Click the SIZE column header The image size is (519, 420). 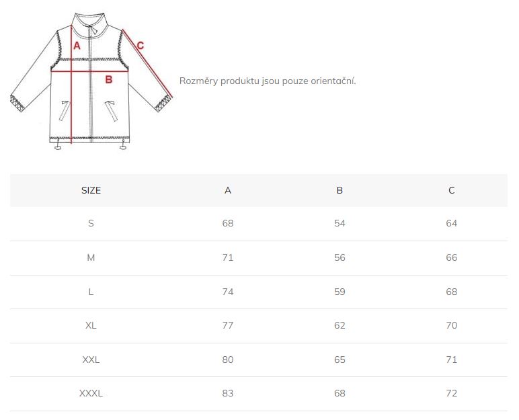(x=91, y=190)
